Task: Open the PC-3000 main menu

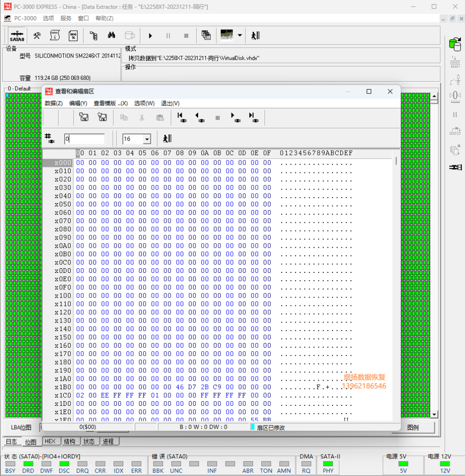Action: [x=25, y=19]
